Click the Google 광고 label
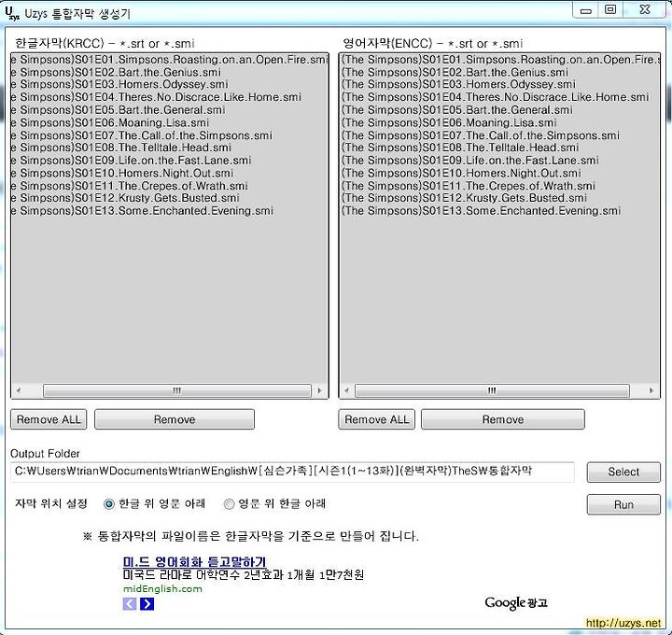The image size is (672, 635). 516,603
